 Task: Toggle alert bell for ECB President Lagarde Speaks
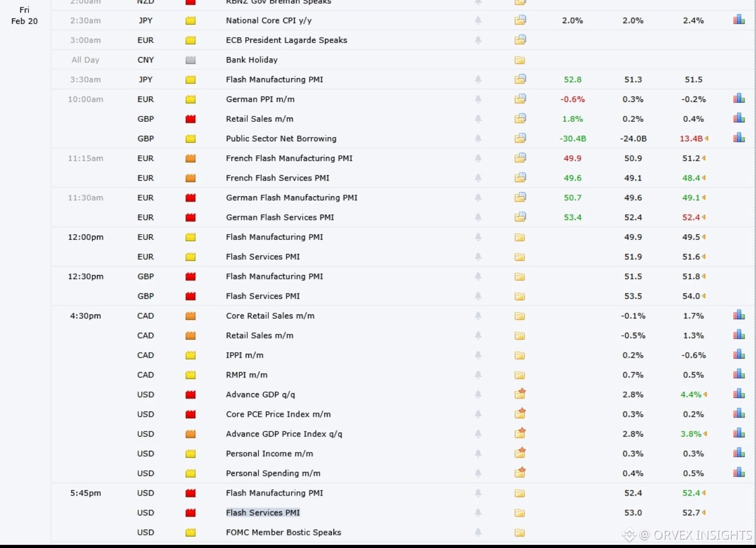[478, 40]
